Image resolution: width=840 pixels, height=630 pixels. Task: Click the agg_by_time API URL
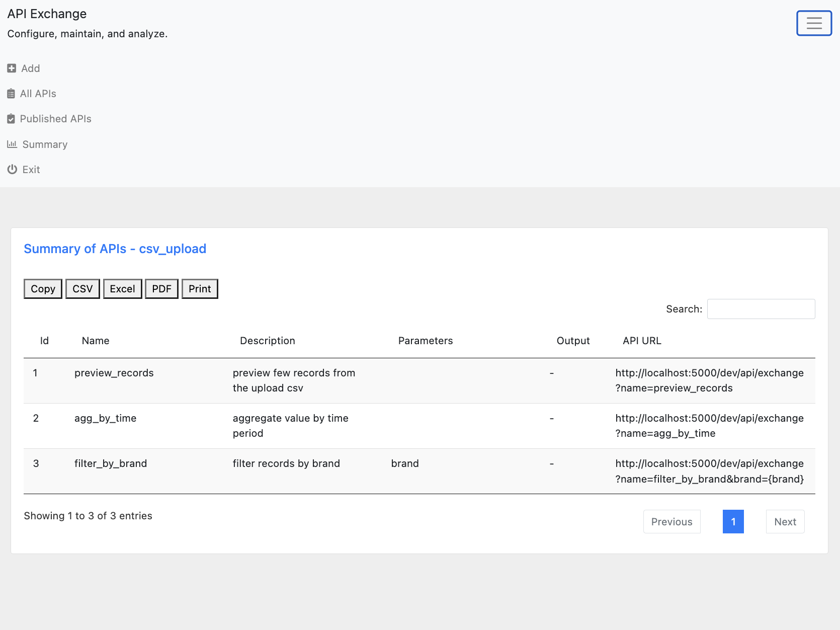tap(709, 426)
